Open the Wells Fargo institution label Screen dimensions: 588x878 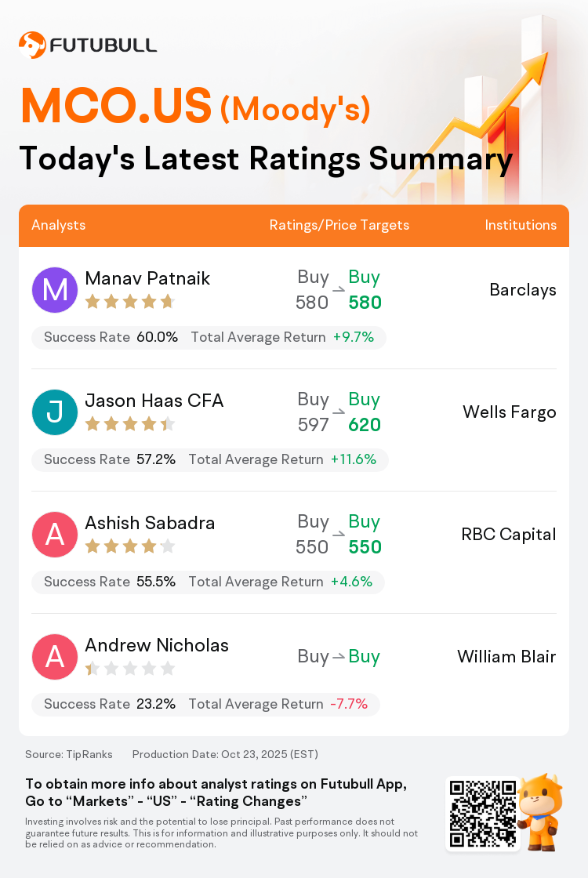pyautogui.click(x=510, y=412)
